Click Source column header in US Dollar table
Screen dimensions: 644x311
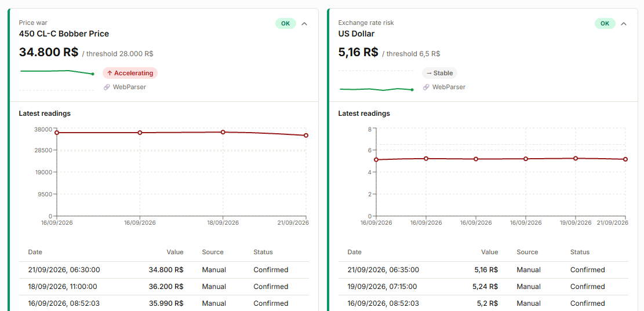pos(527,252)
